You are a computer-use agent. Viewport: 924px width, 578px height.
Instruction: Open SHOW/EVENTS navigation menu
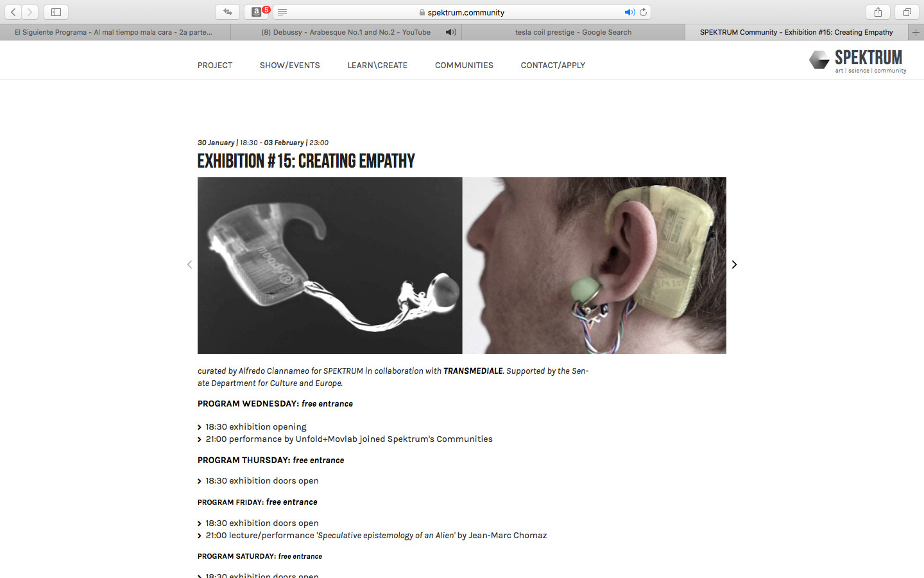289,65
